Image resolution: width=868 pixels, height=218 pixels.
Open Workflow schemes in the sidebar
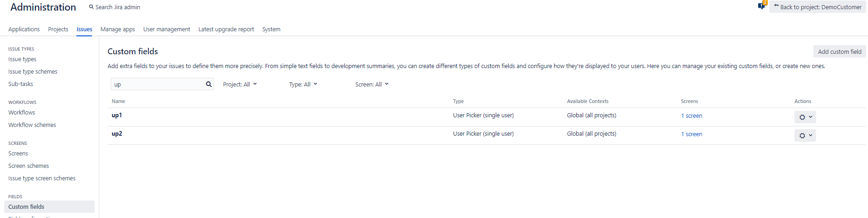[x=32, y=125]
